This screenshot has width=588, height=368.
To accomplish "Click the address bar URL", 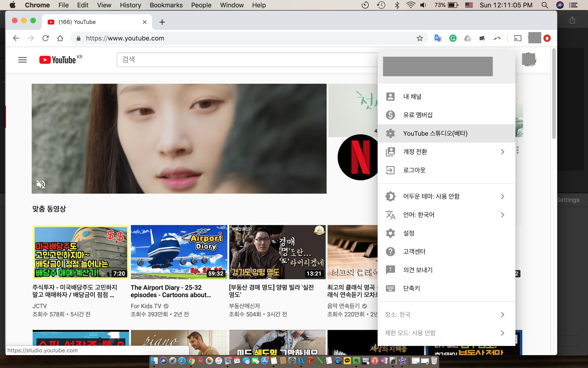I will 125,38.
